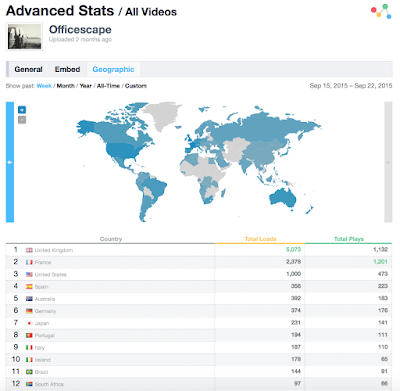400x391 pixels.
Task: Show past Year stats
Action: coord(86,86)
